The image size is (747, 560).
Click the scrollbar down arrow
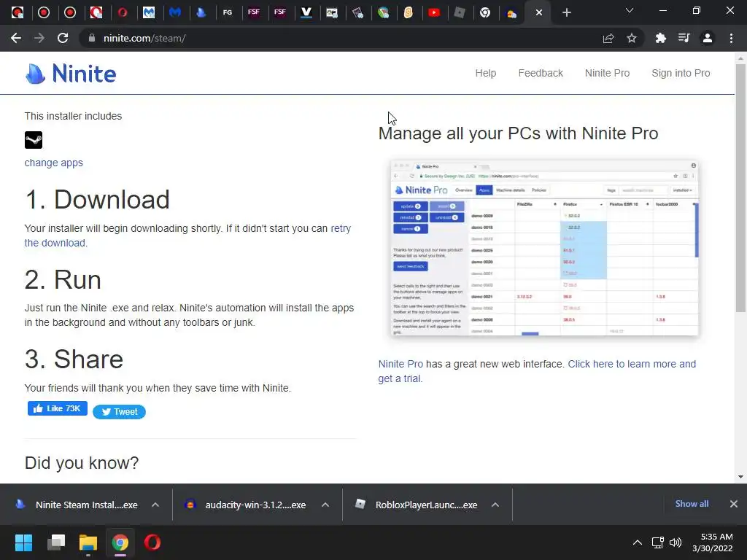point(740,477)
